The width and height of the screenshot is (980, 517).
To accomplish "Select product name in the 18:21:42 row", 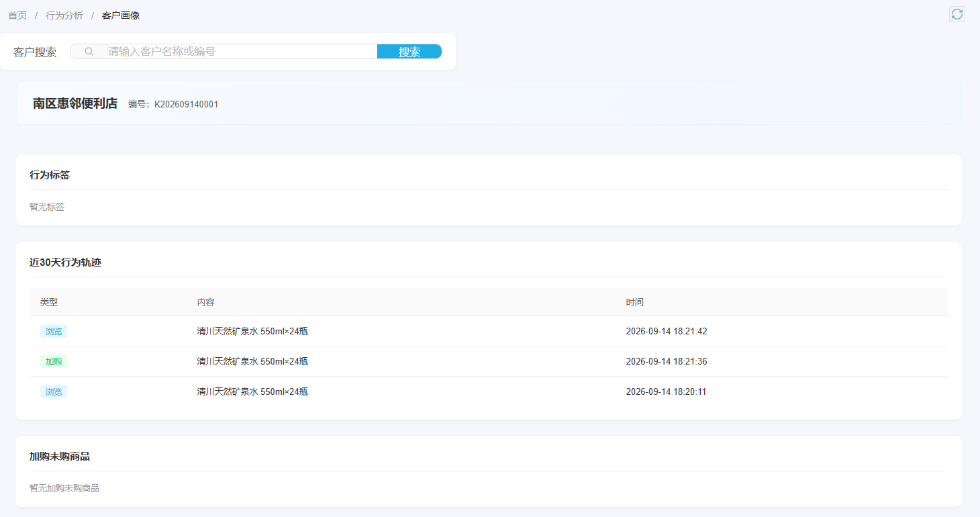I will point(252,331).
